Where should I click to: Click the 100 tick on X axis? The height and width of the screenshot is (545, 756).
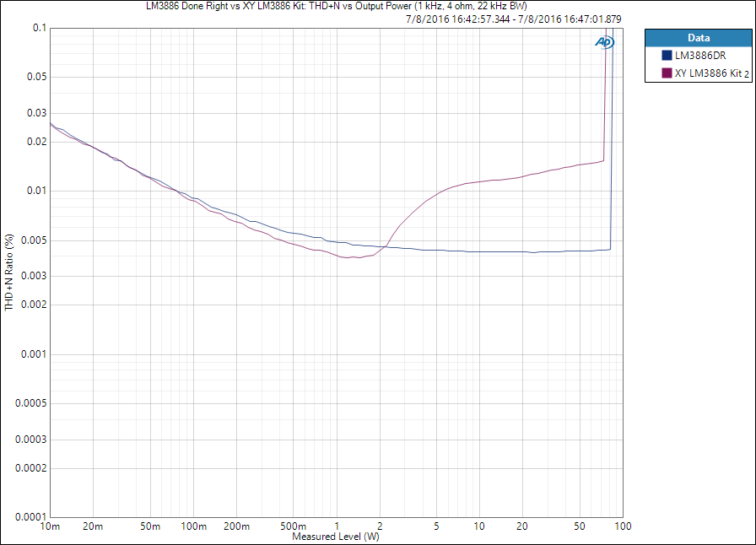[x=623, y=526]
